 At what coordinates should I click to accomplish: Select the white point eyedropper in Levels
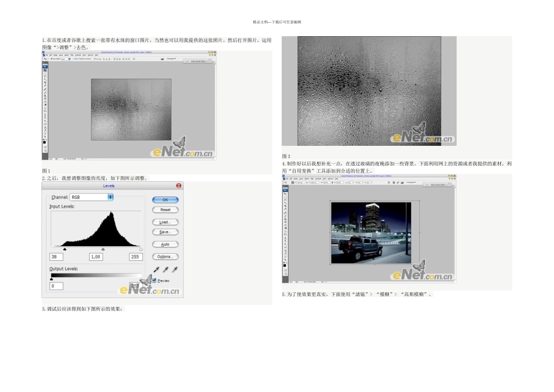click(174, 269)
